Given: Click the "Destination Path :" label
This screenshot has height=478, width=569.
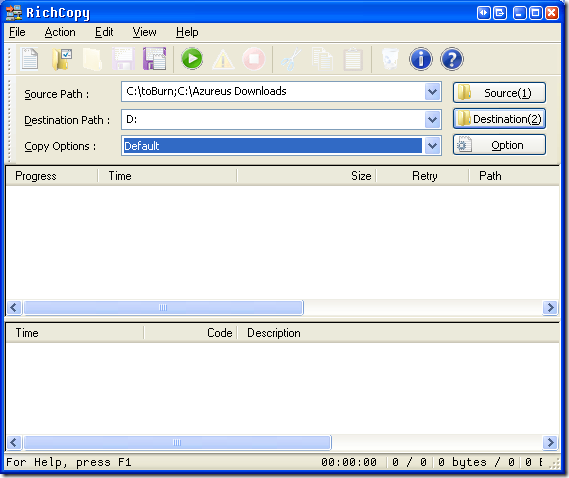Looking at the screenshot, I should [67, 120].
